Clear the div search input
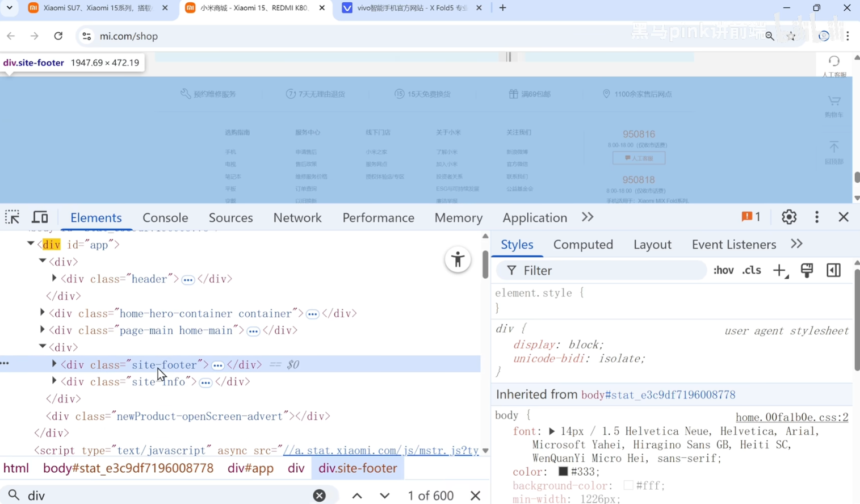Image resolution: width=860 pixels, height=504 pixels. (320, 495)
